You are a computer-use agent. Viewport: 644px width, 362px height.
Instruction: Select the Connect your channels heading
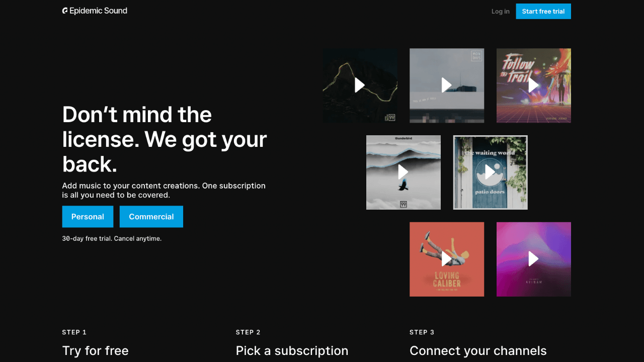[478, 350]
